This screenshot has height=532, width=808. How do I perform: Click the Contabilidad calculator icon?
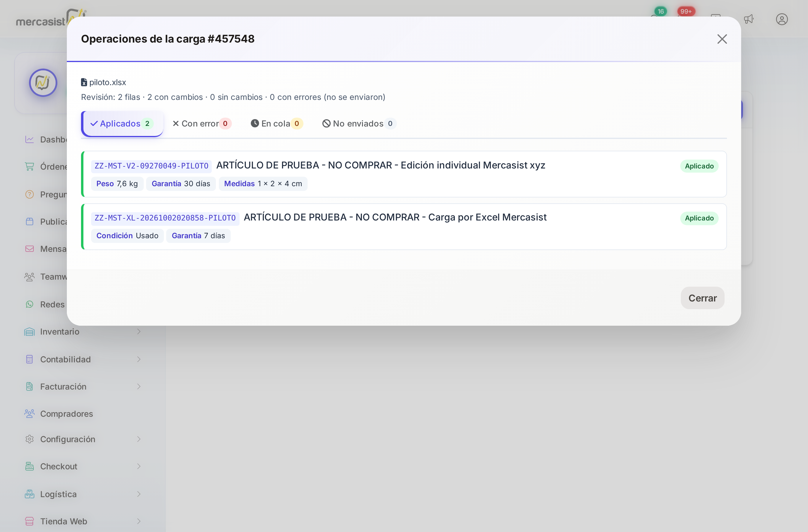coord(30,359)
